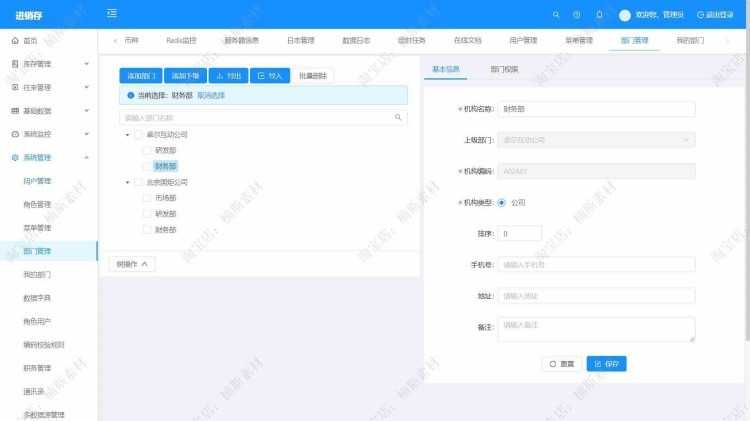Click into the 排序 number field
The width and height of the screenshot is (750, 421).
pos(519,233)
